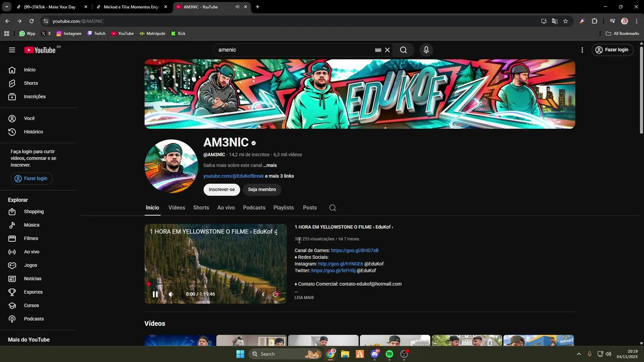644x362 pixels.
Task: Switch to the Shorts channel tab
Action: [201, 208]
